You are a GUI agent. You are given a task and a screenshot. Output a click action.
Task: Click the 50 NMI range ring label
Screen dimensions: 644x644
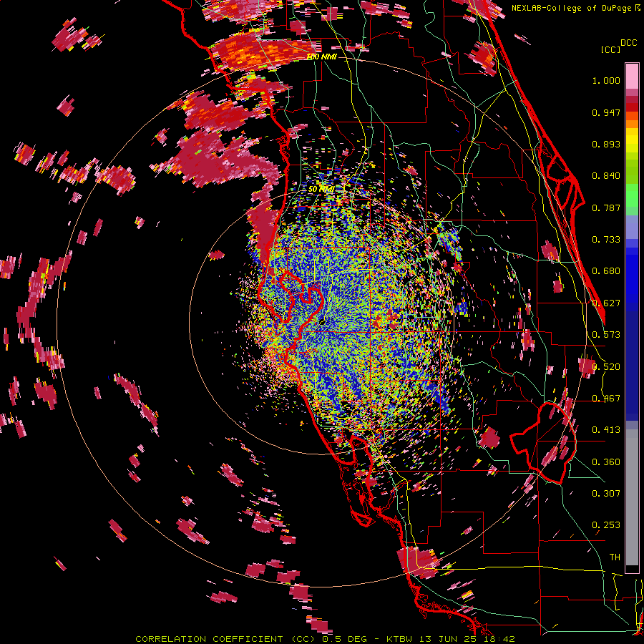click(x=321, y=190)
